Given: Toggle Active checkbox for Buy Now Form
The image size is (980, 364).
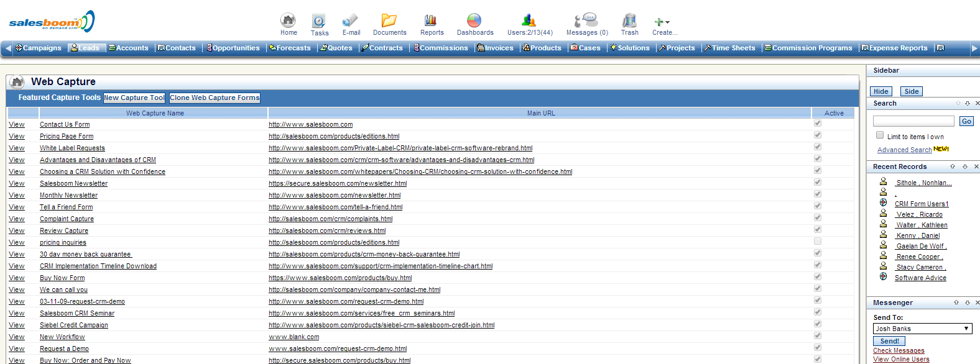Looking at the screenshot, I should [818, 276].
